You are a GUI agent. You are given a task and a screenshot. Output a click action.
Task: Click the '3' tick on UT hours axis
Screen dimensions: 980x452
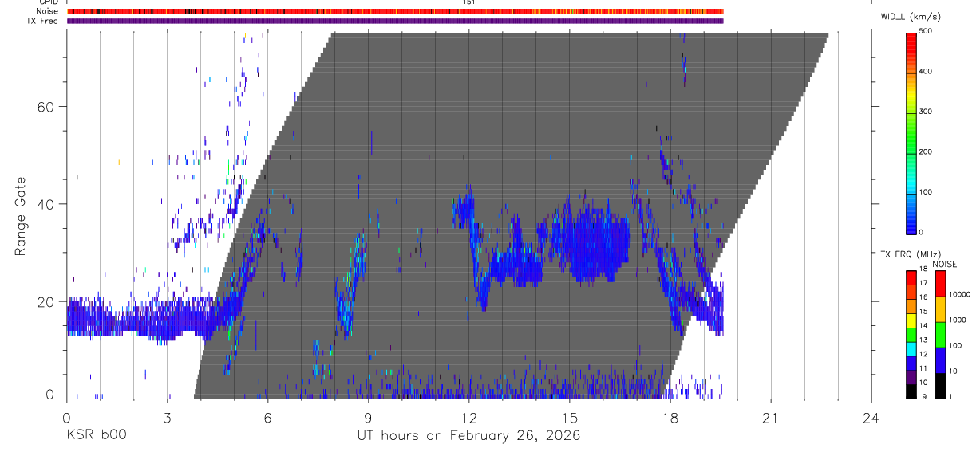click(x=167, y=416)
